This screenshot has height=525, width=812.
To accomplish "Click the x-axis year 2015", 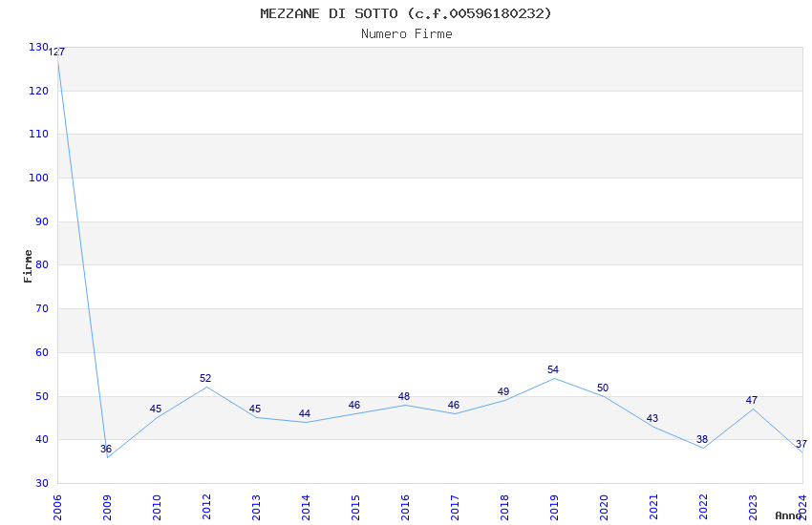I will coord(355,508).
